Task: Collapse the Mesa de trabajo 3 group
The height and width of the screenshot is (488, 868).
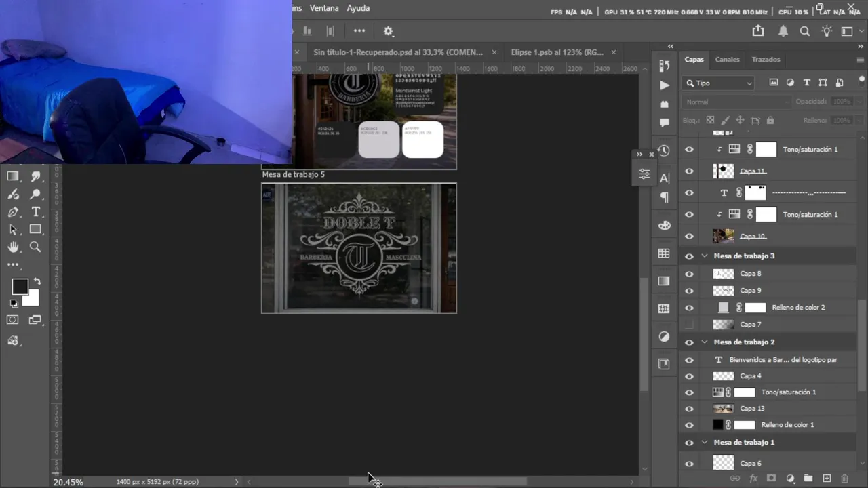Action: click(704, 256)
